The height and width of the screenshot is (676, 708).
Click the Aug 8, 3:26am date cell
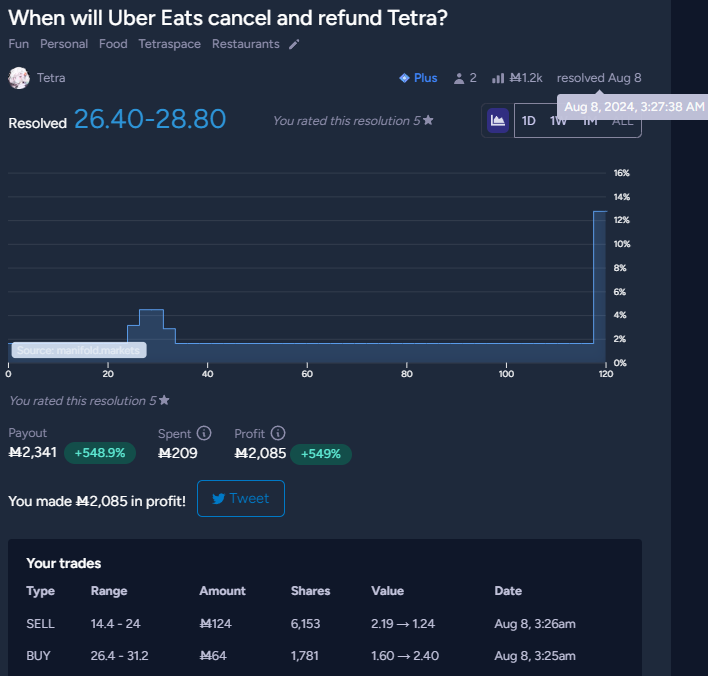(x=535, y=624)
